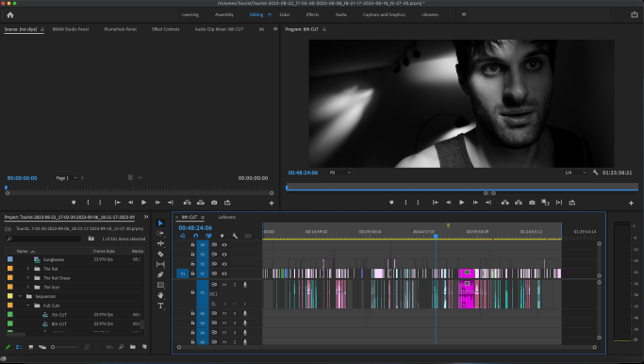Select the Razor tool

pos(160,254)
